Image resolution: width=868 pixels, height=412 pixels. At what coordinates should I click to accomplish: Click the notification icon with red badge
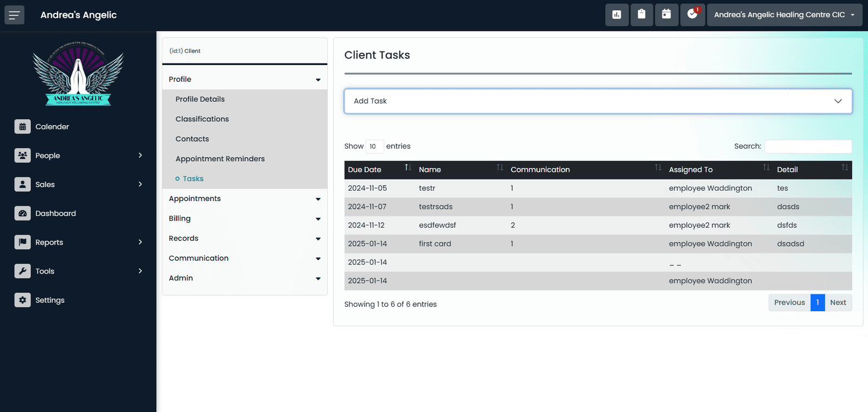693,15
